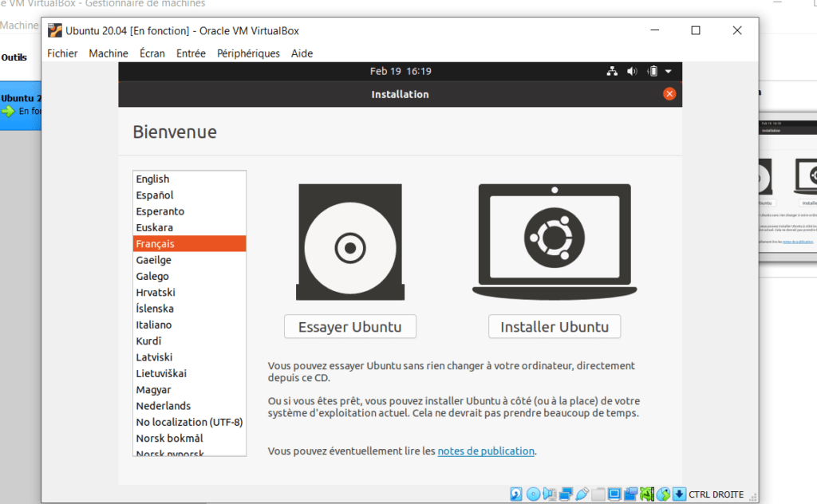Select No localization (UTF-8) option
This screenshot has height=504, width=817.
click(x=190, y=422)
